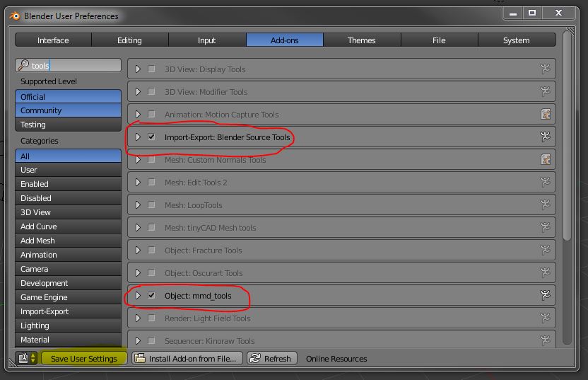
Task: Open the Themes tab
Action: (362, 40)
